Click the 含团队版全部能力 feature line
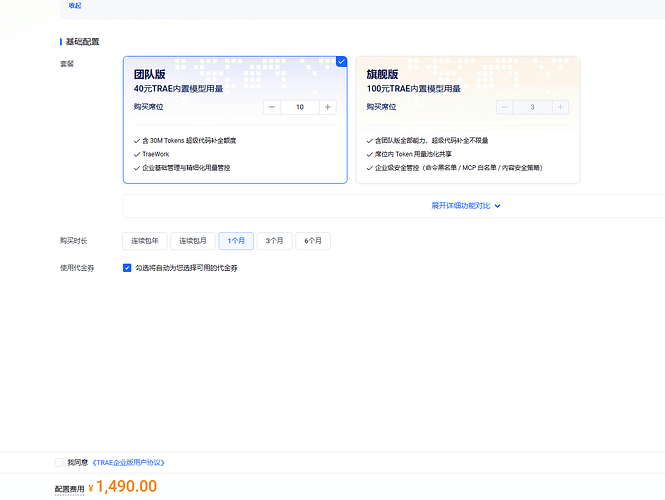This screenshot has height=500, width=665. pyautogui.click(x=431, y=141)
